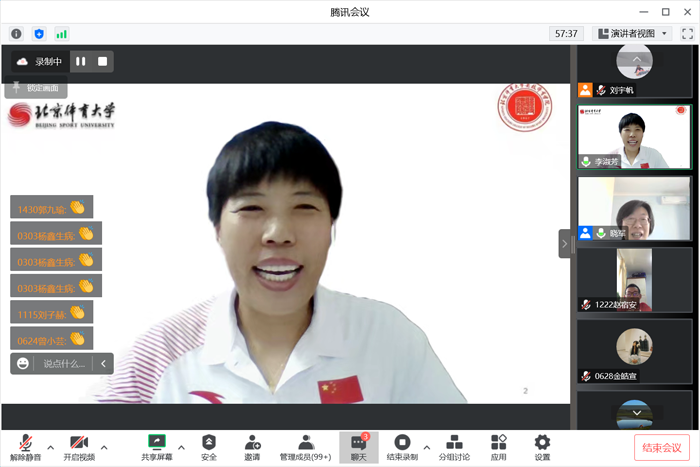Select 0628金皓宣 participant tile

[634, 351]
